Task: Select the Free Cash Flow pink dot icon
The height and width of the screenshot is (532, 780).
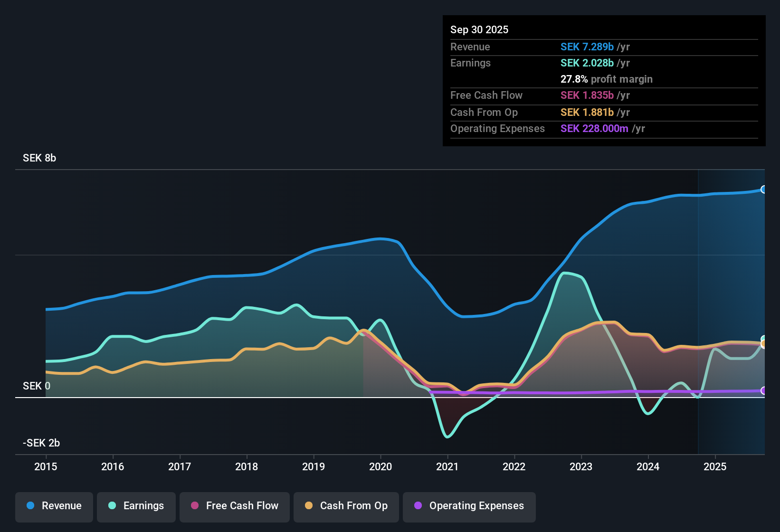Action: [194, 506]
